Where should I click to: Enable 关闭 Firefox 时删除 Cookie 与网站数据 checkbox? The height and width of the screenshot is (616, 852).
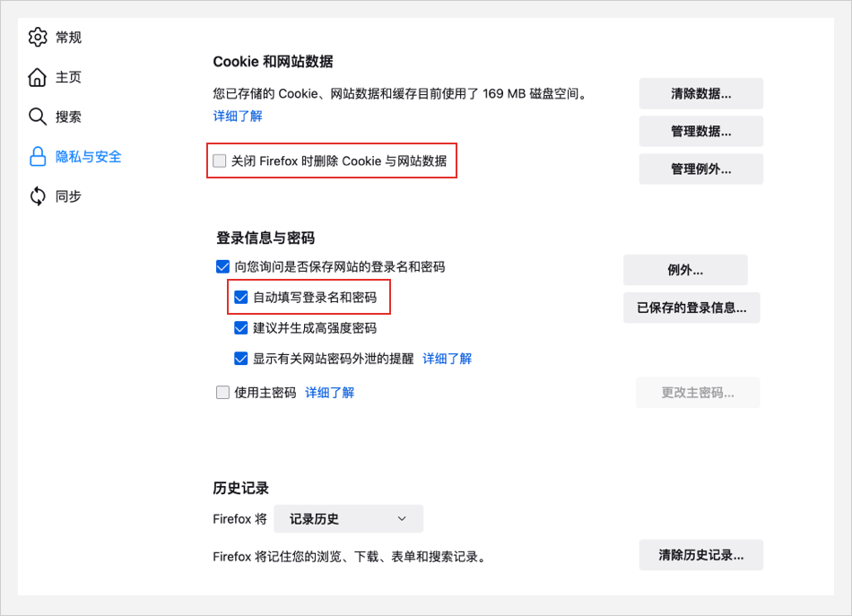(220, 161)
